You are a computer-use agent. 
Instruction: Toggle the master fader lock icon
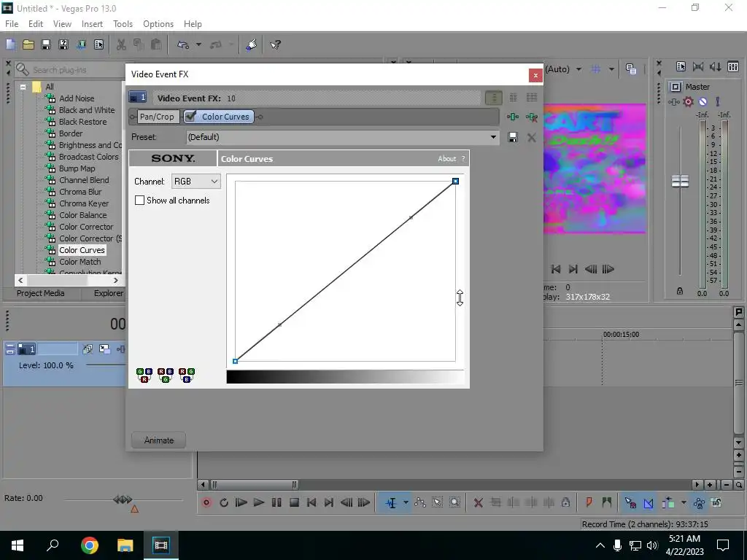coord(680,291)
